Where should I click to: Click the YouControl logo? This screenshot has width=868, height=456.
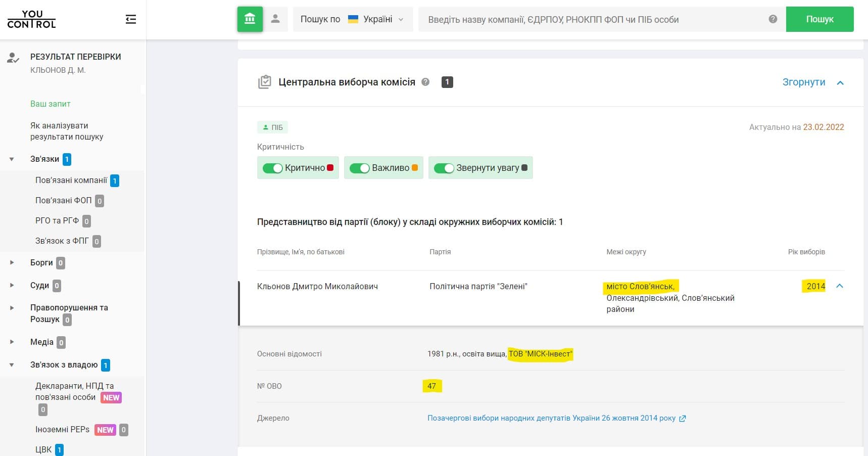point(31,19)
